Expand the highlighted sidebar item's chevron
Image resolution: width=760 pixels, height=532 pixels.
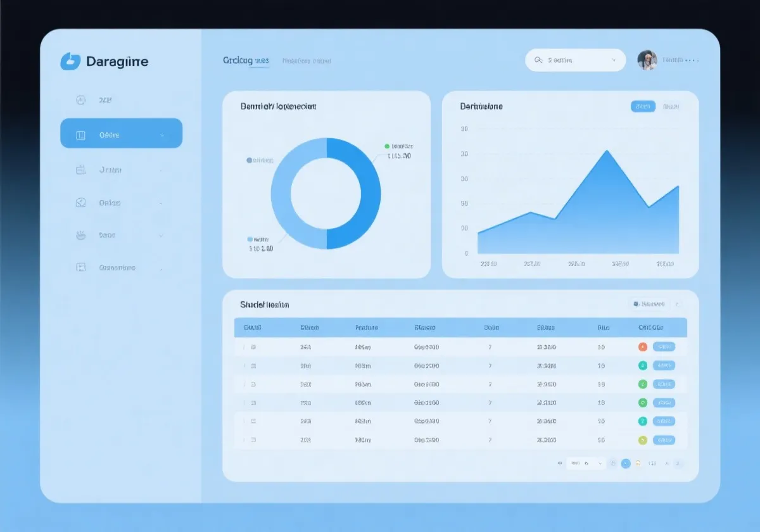(161, 135)
